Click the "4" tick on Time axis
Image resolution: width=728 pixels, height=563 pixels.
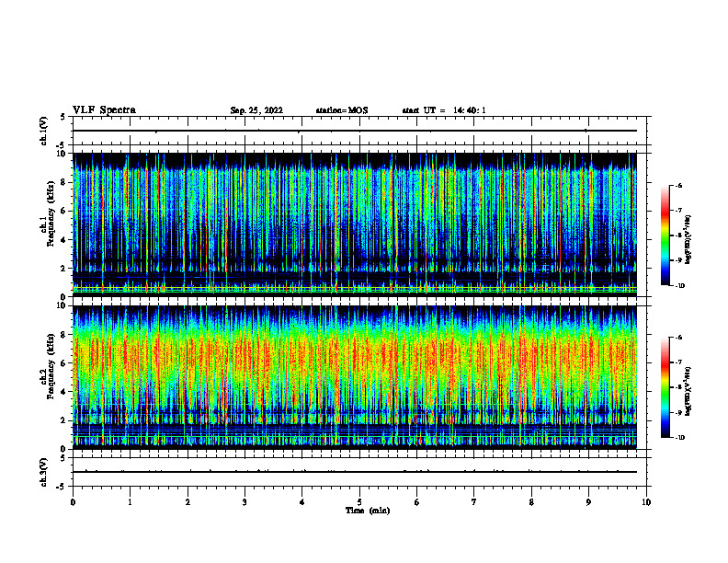click(302, 502)
